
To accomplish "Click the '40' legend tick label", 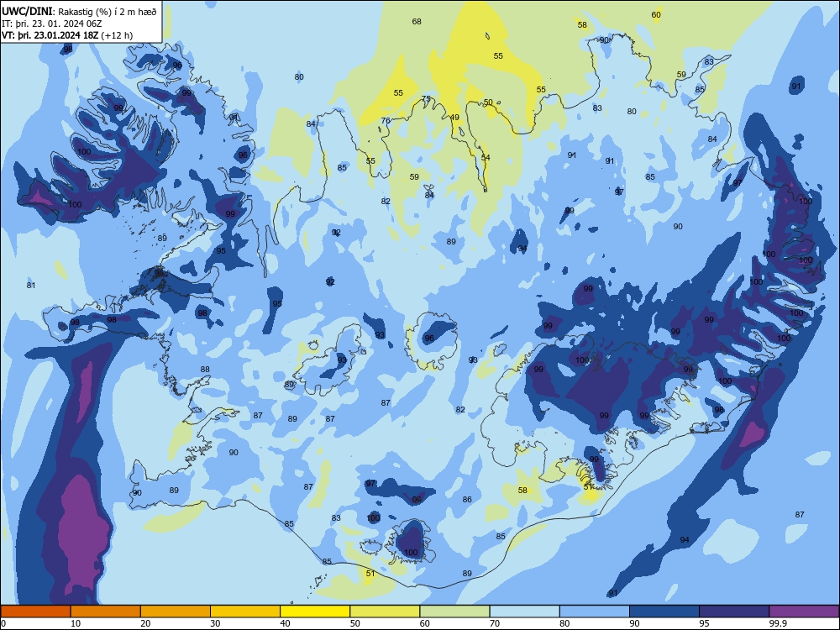I will pos(286,623).
